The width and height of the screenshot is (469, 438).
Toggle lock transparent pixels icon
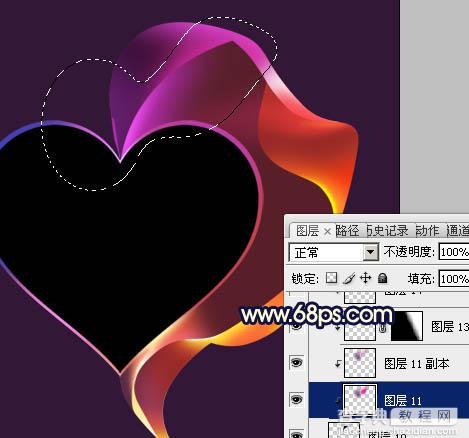click(331, 278)
